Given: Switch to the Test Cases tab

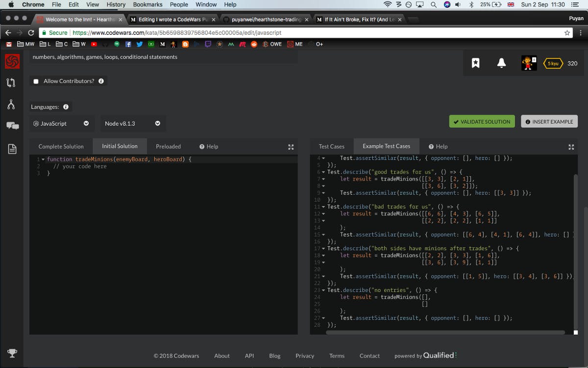Looking at the screenshot, I should tap(331, 147).
